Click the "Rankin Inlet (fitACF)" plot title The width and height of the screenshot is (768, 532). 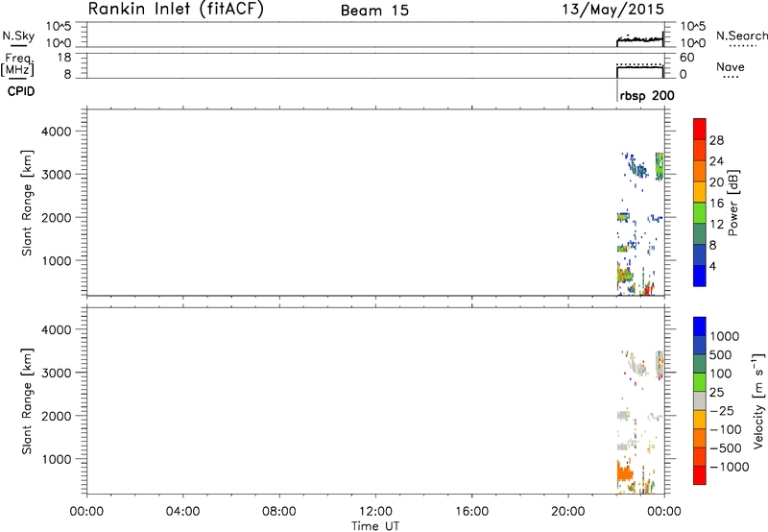(x=176, y=10)
